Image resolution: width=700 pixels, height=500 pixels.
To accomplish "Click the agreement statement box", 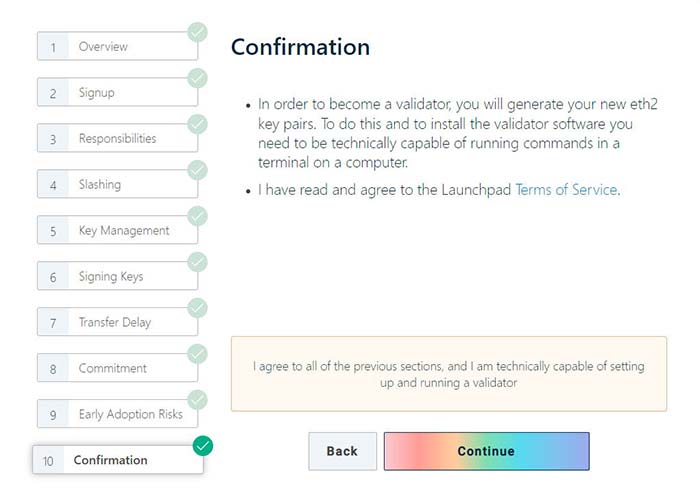I will (448, 374).
